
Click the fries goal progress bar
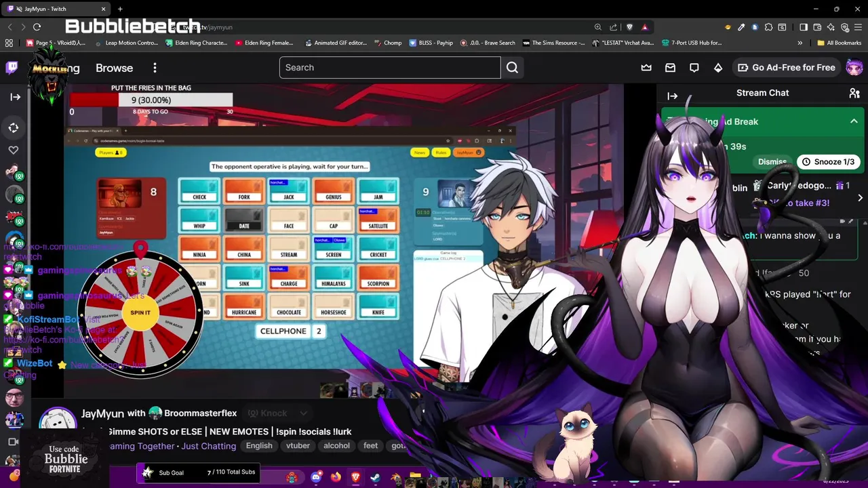click(151, 100)
